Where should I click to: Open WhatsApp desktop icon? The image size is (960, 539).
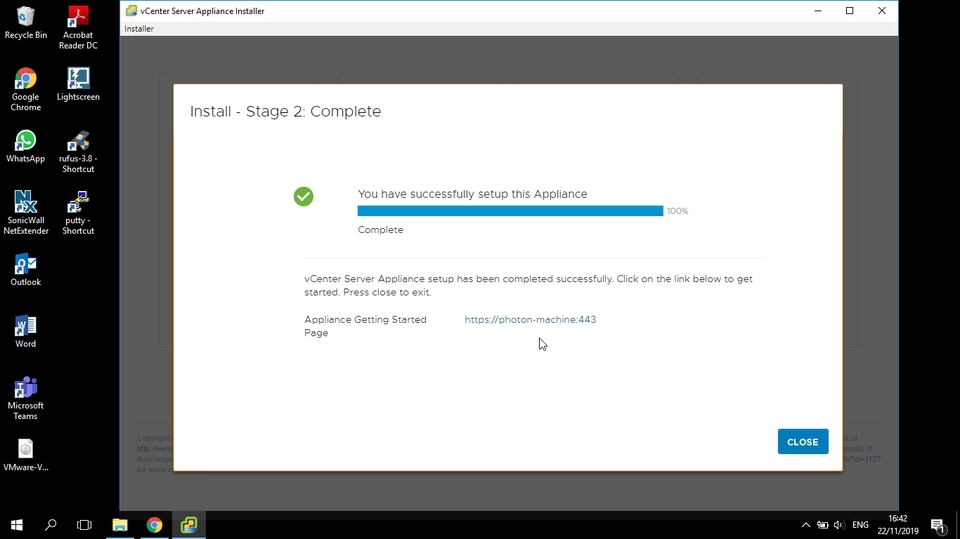26,146
